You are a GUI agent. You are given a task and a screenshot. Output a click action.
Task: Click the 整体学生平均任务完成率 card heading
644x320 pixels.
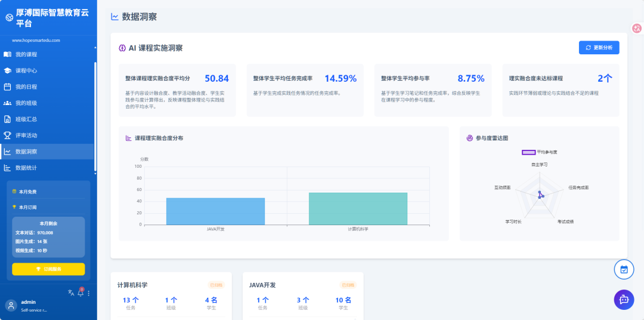point(283,78)
